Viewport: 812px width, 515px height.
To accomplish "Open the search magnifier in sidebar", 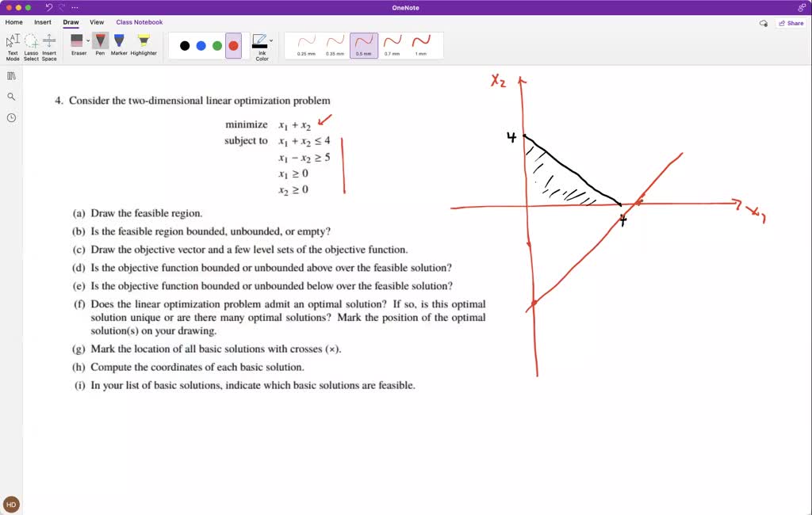I will (11, 97).
